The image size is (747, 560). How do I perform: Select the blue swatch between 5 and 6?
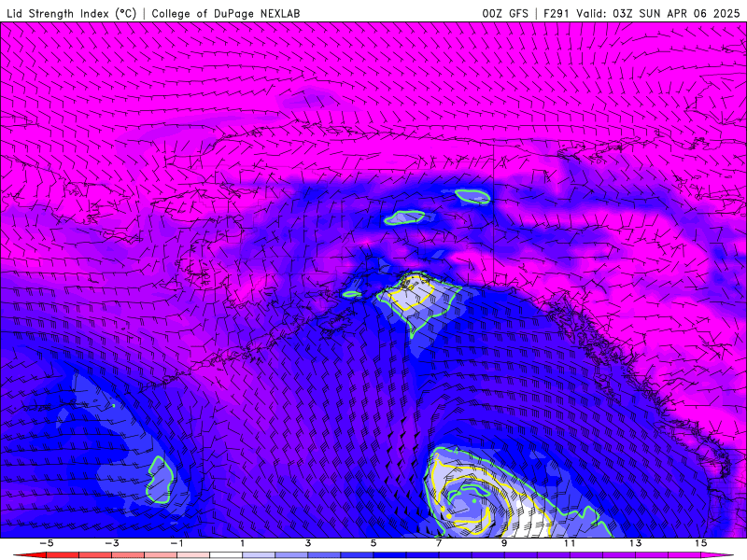click(x=389, y=555)
